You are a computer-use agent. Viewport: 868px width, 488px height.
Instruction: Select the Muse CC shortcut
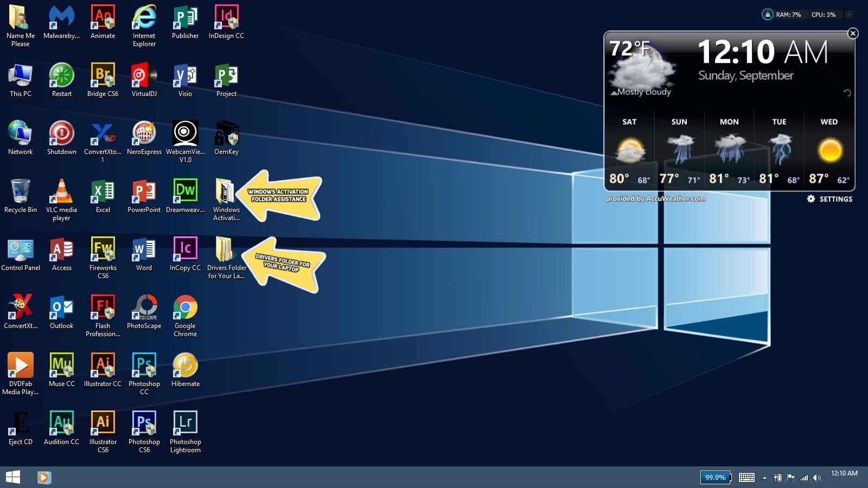pyautogui.click(x=61, y=370)
